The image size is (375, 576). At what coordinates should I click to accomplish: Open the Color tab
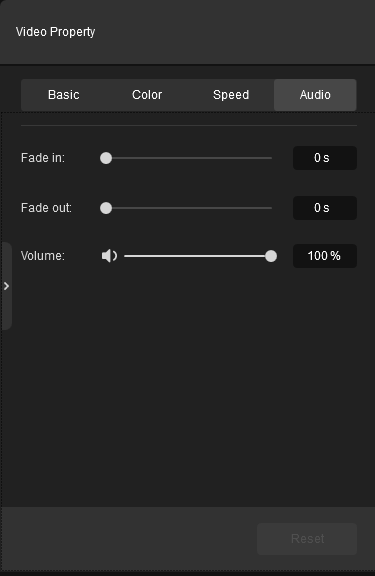tap(147, 95)
